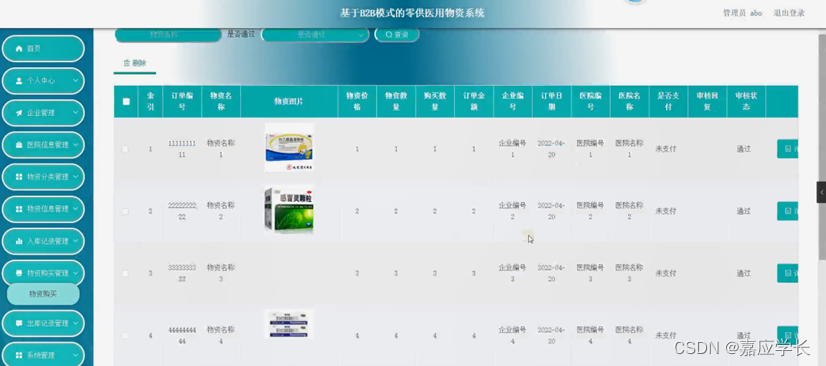Click the 企业编号3 cell
Image resolution: width=826 pixels, height=366 pixels.
coord(512,273)
